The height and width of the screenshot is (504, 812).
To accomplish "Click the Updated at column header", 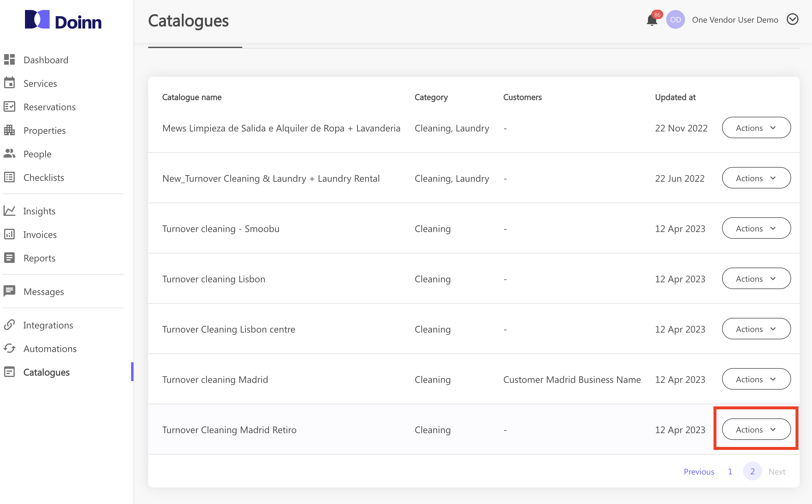I will 675,97.
